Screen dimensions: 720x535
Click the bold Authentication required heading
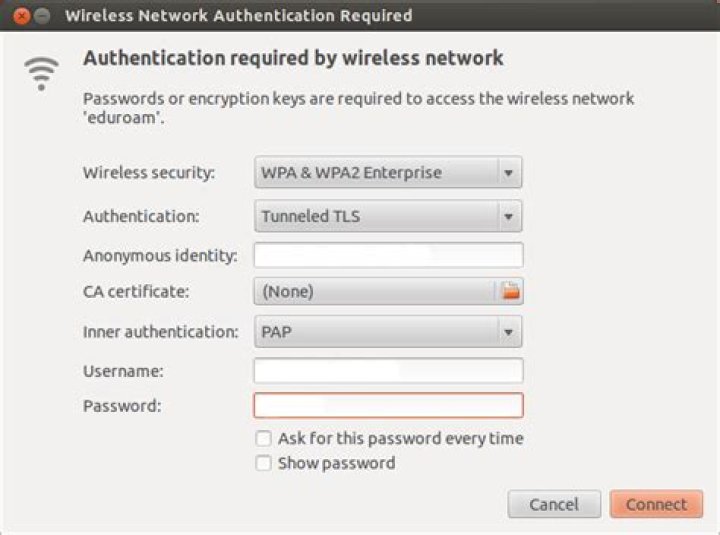[293, 58]
